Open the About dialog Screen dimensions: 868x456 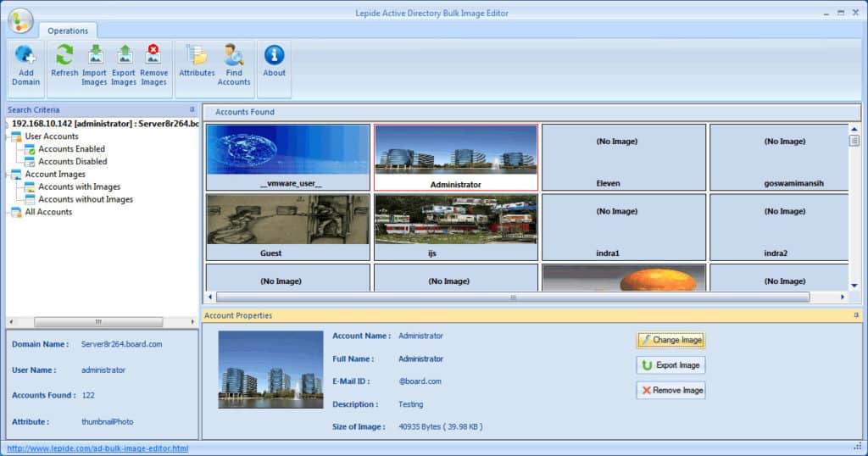[x=274, y=61]
